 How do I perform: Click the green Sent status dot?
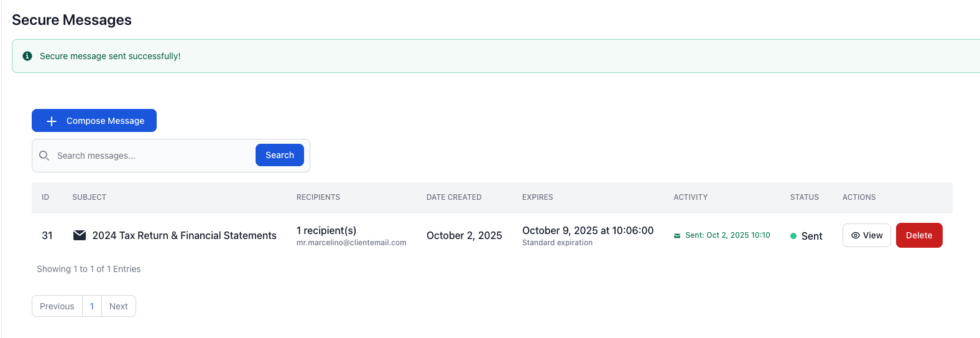click(x=793, y=236)
